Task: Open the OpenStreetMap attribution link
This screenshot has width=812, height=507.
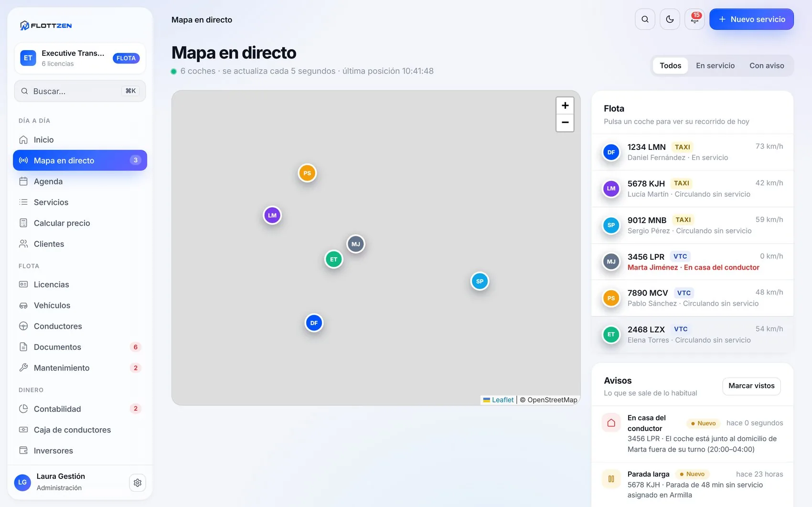Action: click(x=552, y=400)
